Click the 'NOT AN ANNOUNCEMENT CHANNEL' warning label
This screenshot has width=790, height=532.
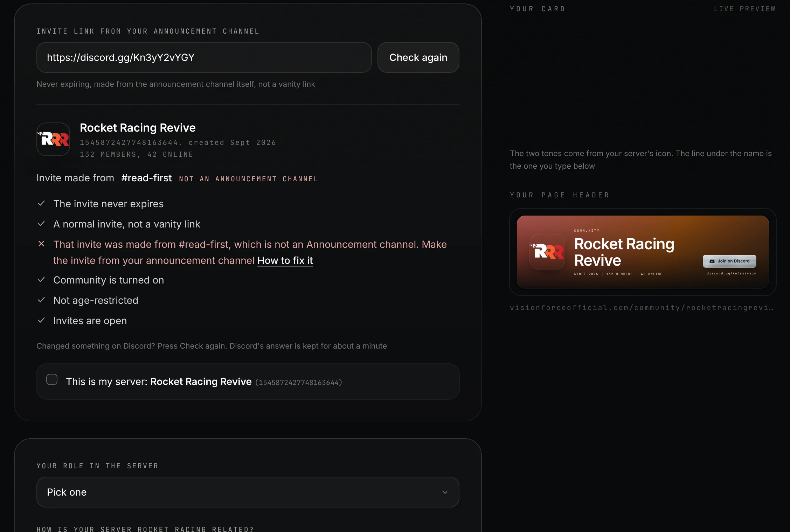[249, 179]
